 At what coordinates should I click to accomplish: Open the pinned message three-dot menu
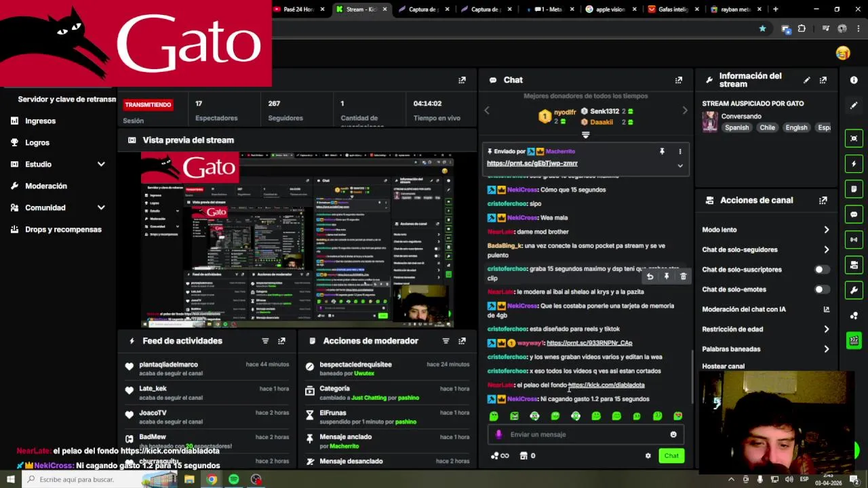680,151
